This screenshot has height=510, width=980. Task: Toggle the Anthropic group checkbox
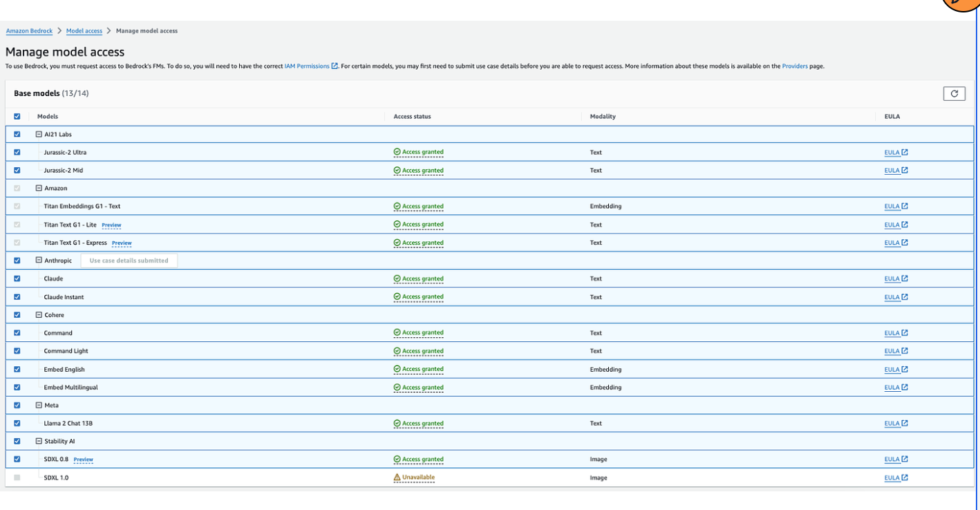pos(17,261)
